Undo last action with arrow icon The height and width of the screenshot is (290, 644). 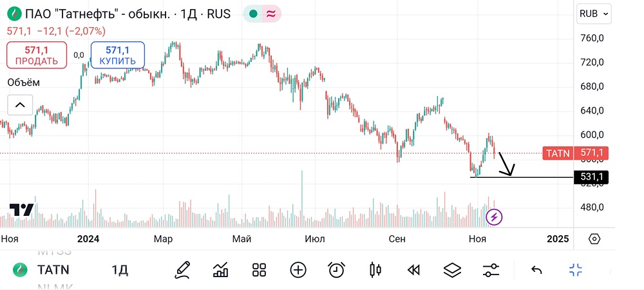[x=536, y=270]
